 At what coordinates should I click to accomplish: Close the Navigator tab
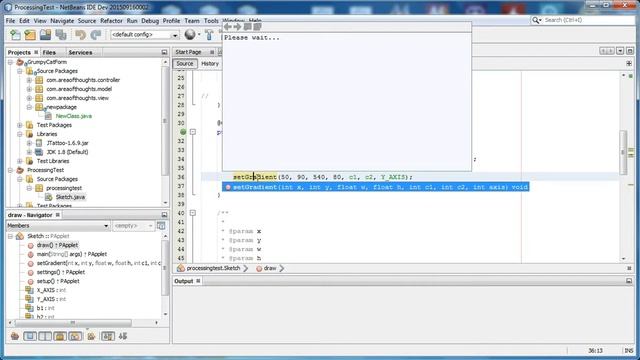(x=58, y=215)
